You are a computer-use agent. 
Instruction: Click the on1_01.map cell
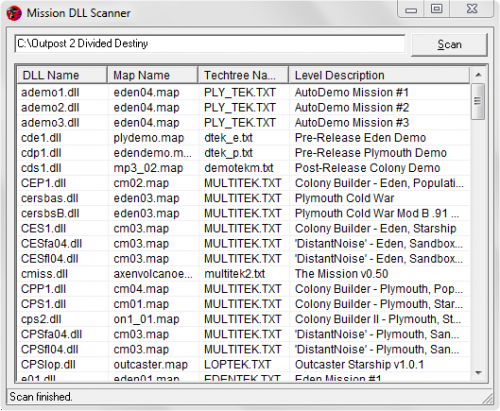pos(146,319)
